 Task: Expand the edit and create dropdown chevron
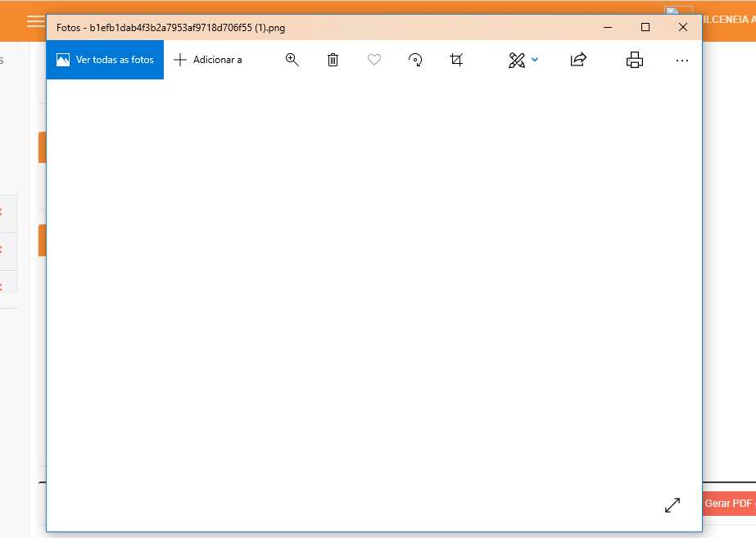(535, 60)
